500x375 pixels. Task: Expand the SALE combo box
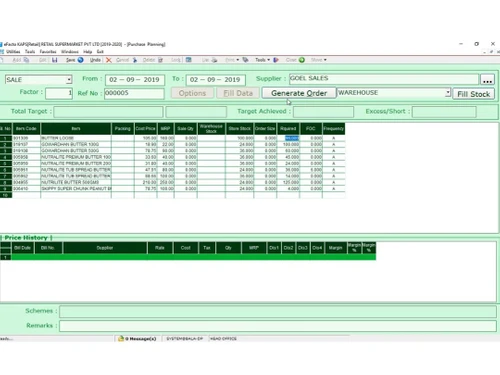pos(69,80)
